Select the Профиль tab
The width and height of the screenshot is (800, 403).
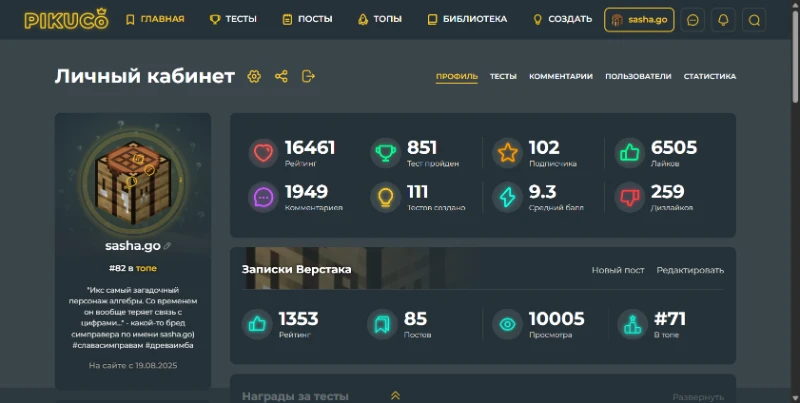(x=457, y=77)
